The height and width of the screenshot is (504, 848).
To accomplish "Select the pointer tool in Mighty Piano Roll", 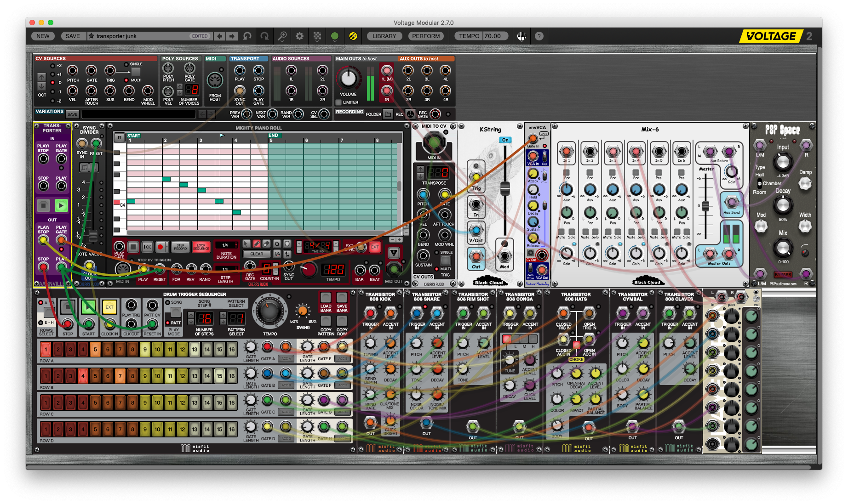I will (247, 244).
